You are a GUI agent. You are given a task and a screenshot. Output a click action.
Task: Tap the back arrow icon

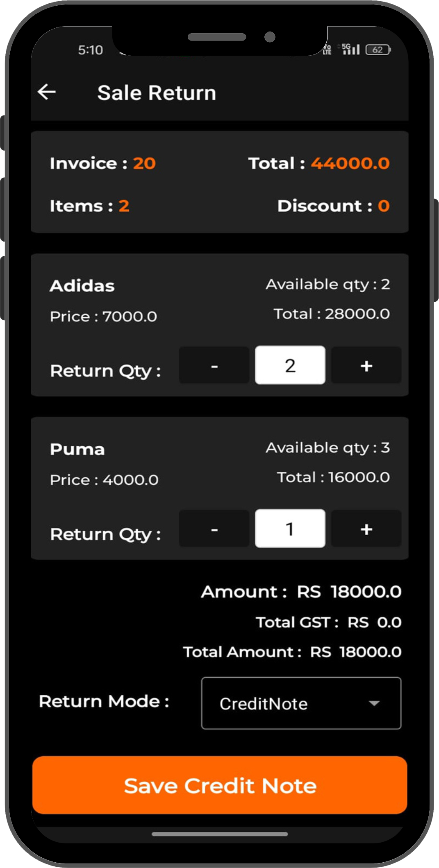pos(47,92)
